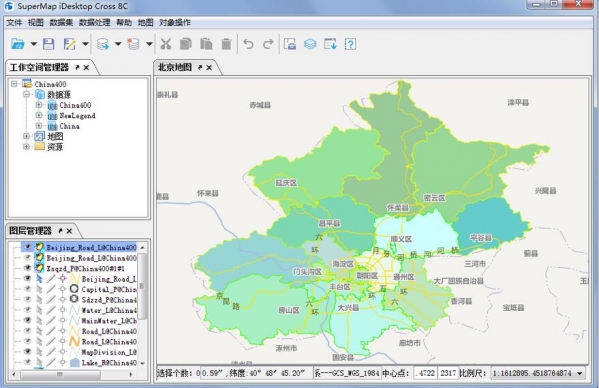Undo the last action
Image resolution: width=599 pixels, height=388 pixels.
pos(248,44)
